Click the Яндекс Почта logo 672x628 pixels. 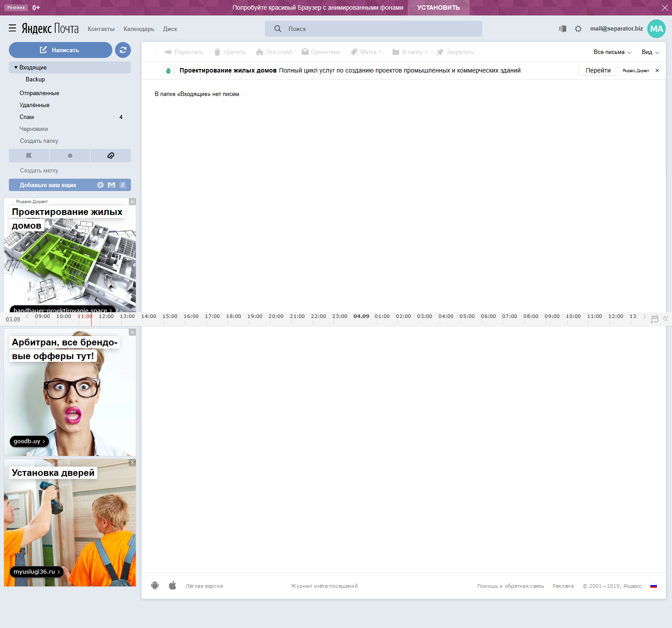tap(50, 29)
